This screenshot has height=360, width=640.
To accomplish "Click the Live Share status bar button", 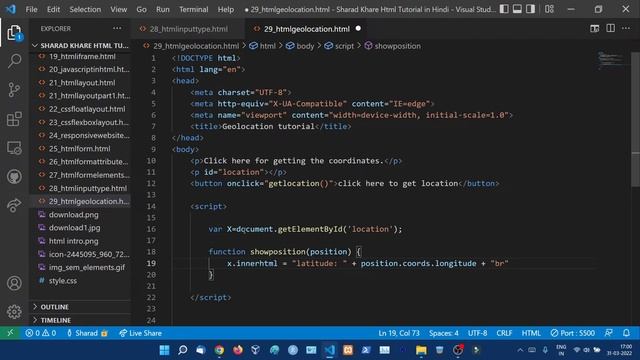I will pos(140,333).
